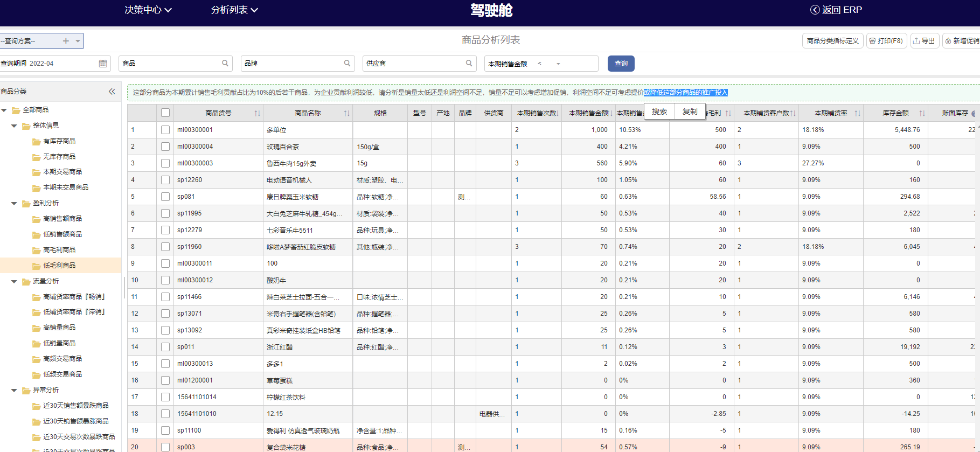Tick checkbox for sp12260 电动语音机械人

(x=165, y=180)
